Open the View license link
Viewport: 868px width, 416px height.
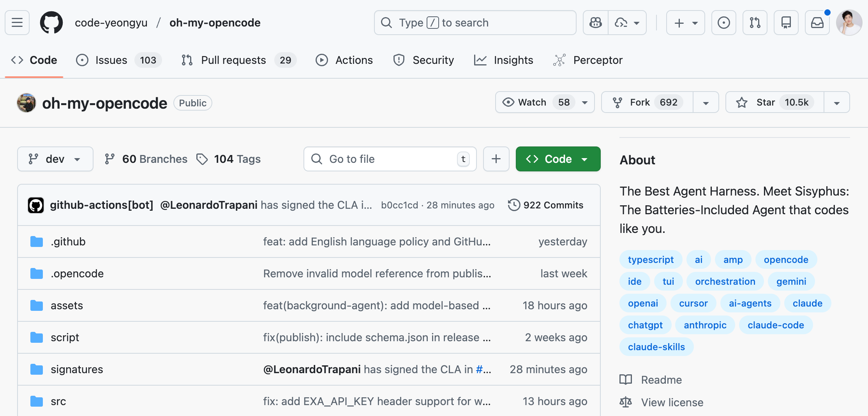click(662, 402)
